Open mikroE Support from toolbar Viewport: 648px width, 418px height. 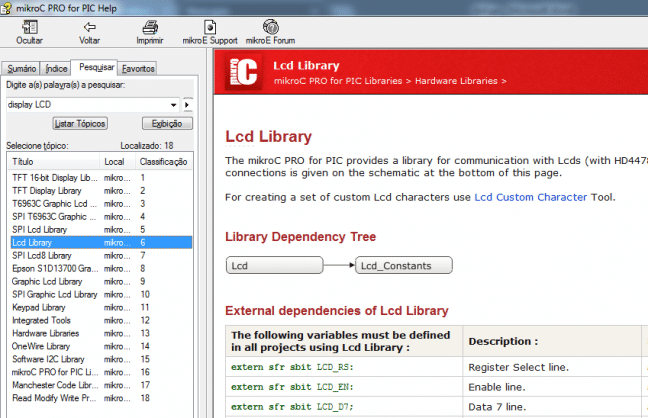click(x=210, y=27)
